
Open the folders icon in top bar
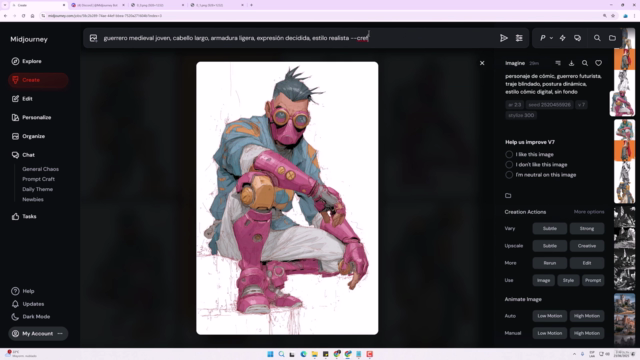coord(612,38)
